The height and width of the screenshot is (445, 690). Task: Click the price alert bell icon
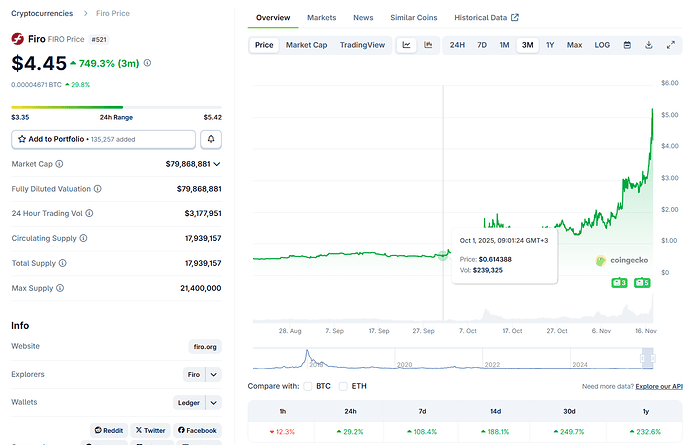pos(212,139)
